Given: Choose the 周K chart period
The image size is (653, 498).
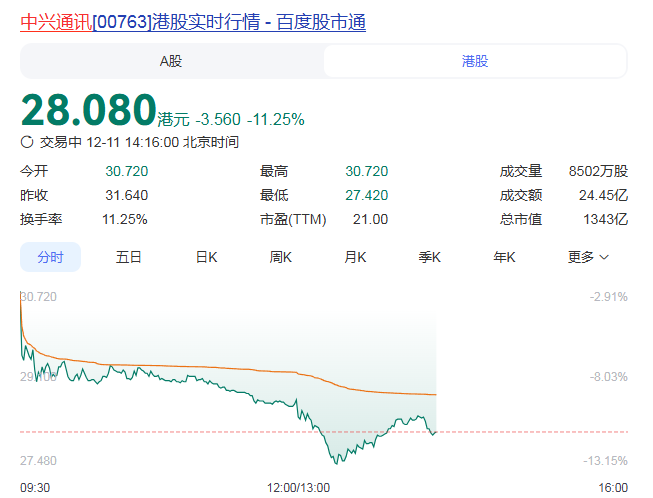Looking at the screenshot, I should [280, 257].
